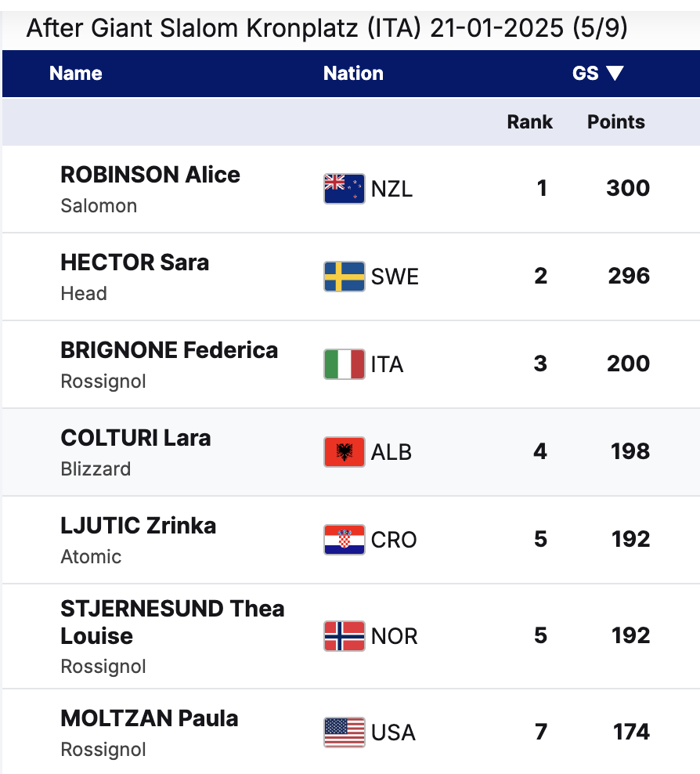Click the Points sub-header
The image size is (700, 774).
616,122
